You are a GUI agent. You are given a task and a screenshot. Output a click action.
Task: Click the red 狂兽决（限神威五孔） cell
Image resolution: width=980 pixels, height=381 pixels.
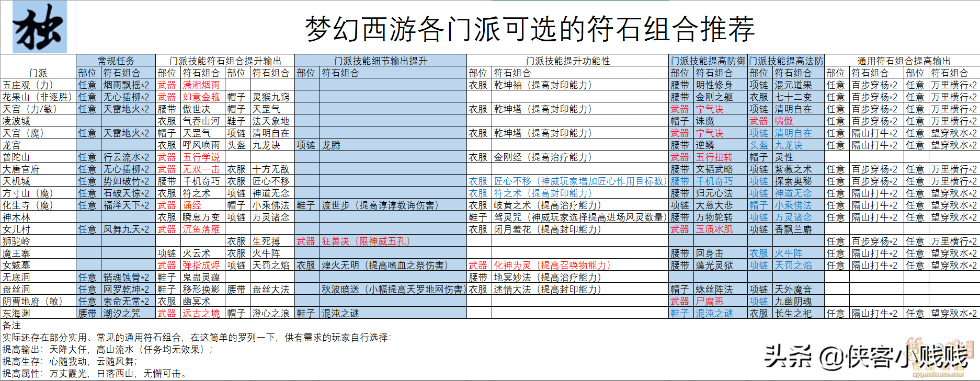click(x=393, y=241)
